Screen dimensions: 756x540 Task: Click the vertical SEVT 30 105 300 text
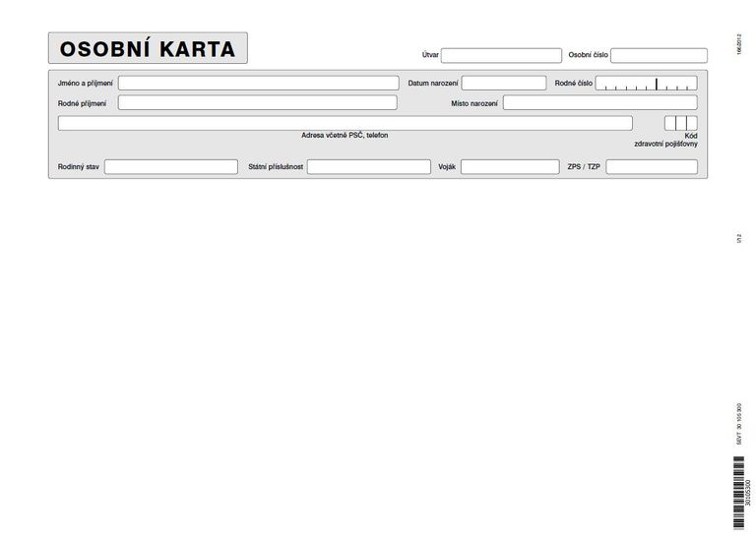(739, 425)
